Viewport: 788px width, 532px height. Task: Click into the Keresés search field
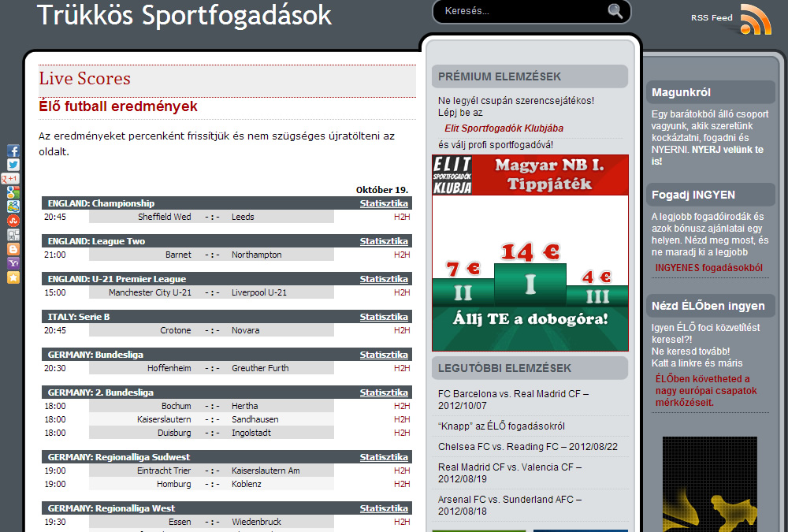[520, 11]
